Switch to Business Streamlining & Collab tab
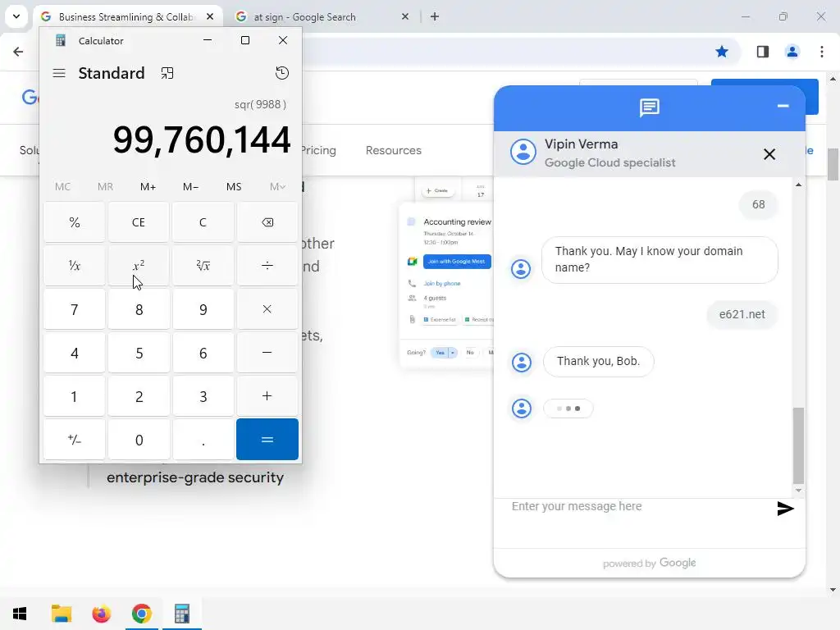 pyautogui.click(x=126, y=17)
